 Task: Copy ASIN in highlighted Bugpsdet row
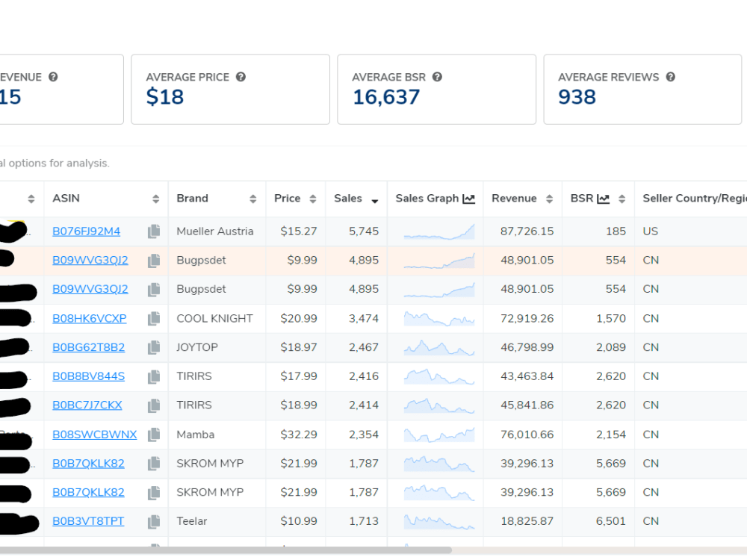pos(154,261)
